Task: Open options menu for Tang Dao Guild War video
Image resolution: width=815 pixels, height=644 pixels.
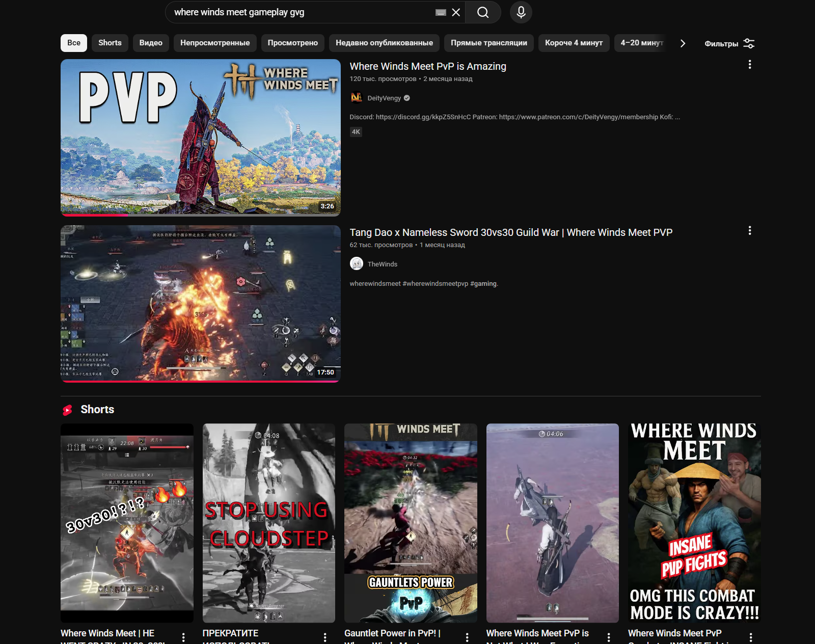Action: [750, 230]
